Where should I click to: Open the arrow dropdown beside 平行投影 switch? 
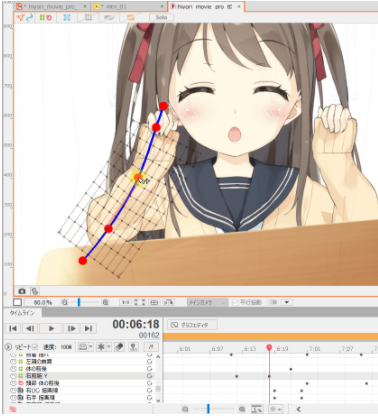287,302
